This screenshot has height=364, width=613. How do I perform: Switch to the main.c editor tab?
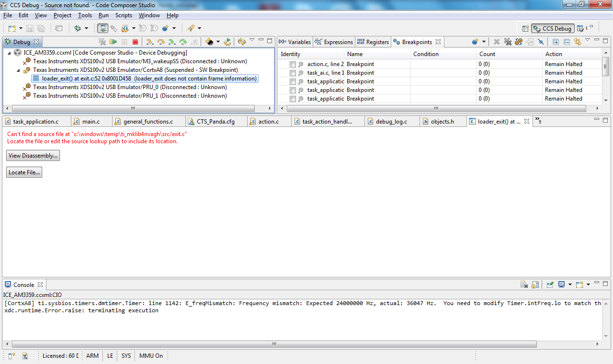coord(91,122)
